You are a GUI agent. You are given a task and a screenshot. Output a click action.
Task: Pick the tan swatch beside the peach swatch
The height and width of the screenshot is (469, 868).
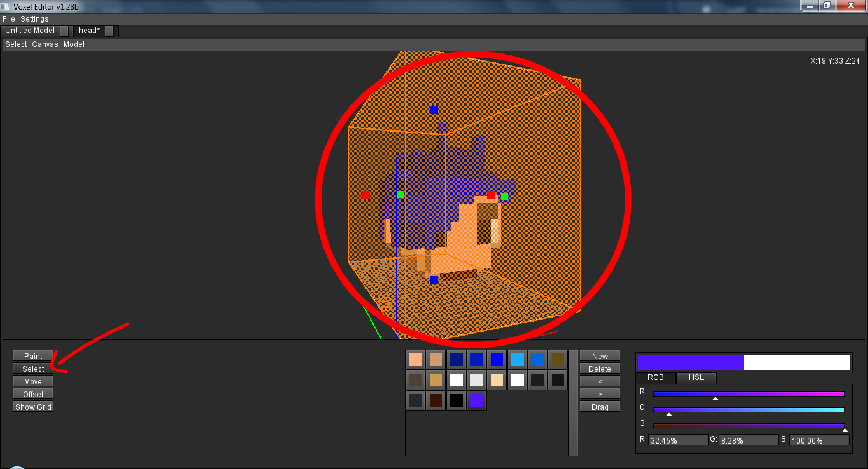tap(436, 360)
